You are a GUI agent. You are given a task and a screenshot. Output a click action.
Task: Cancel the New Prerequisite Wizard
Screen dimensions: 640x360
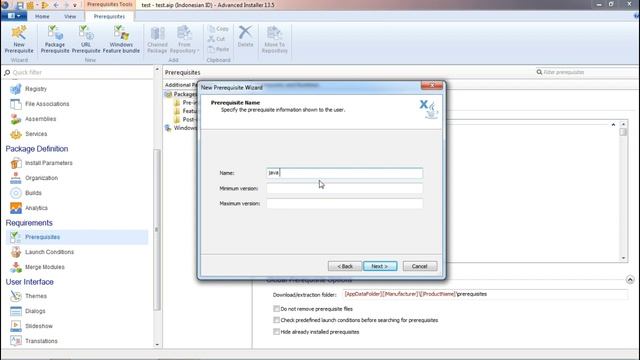[420, 266]
